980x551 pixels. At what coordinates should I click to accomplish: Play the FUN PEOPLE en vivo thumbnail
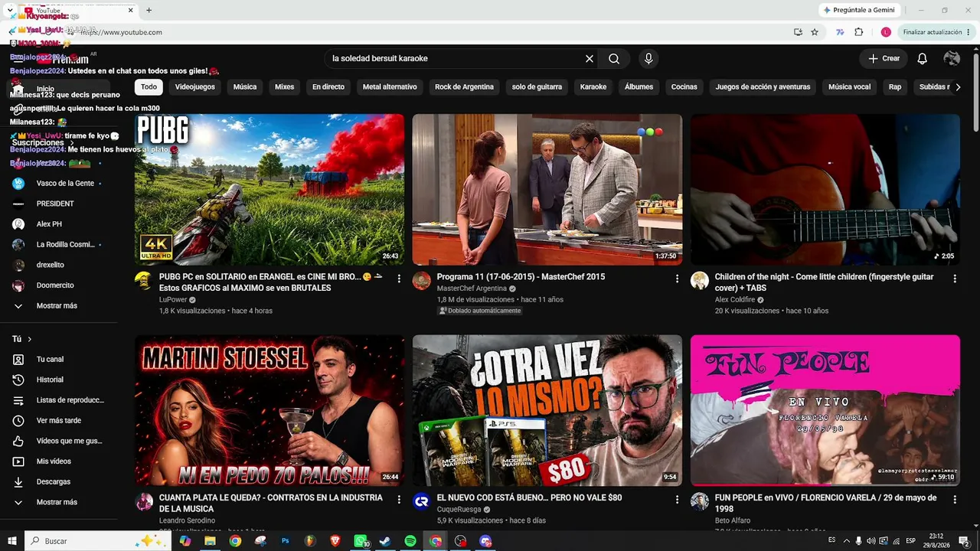(x=825, y=410)
